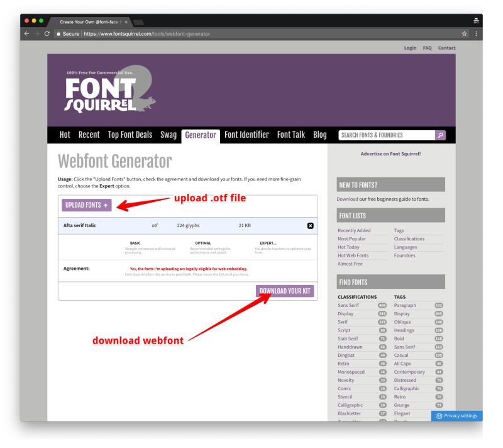Select the Bold tag

(399, 339)
